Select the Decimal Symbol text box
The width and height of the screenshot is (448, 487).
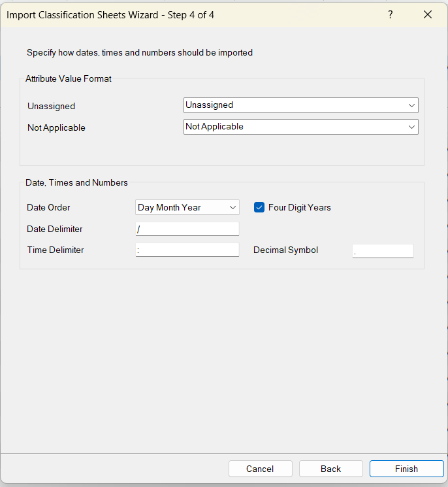point(383,250)
